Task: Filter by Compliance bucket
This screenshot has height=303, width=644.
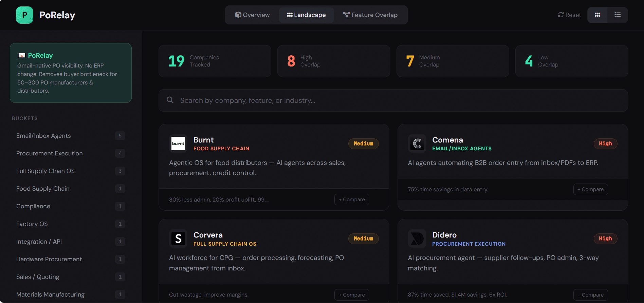Action: 71,206
